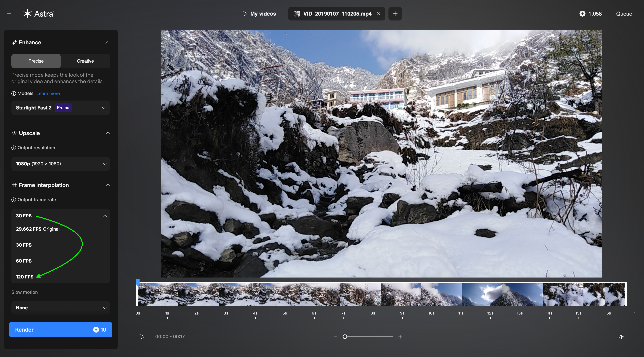Go to My videos
Image resolution: width=644 pixels, height=357 pixels.
coord(259,14)
